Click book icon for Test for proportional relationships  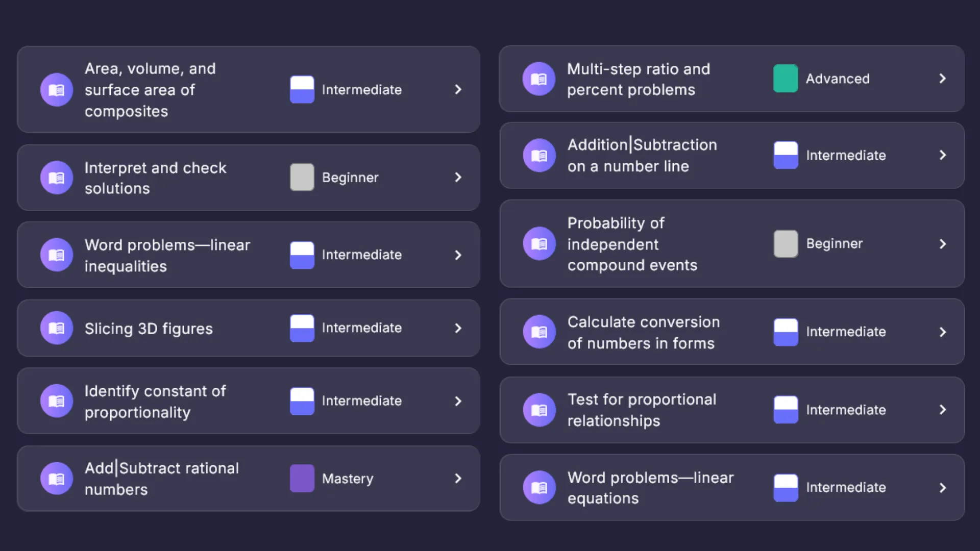click(539, 410)
